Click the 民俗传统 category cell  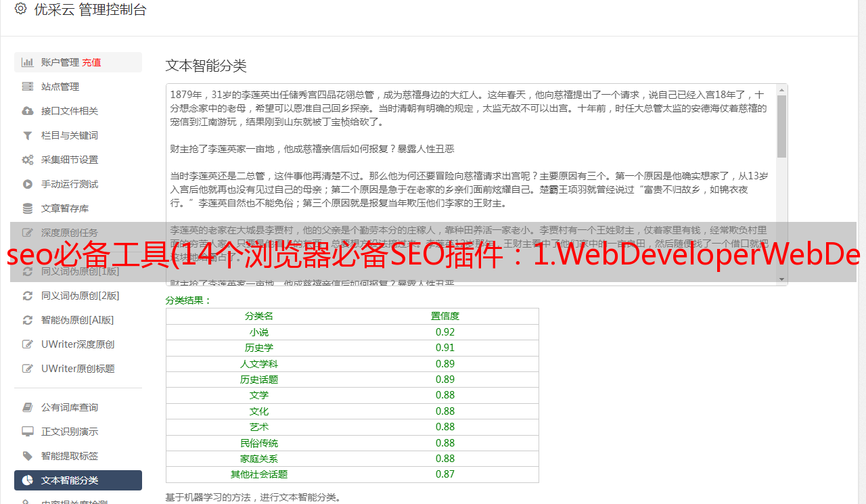pos(259,443)
